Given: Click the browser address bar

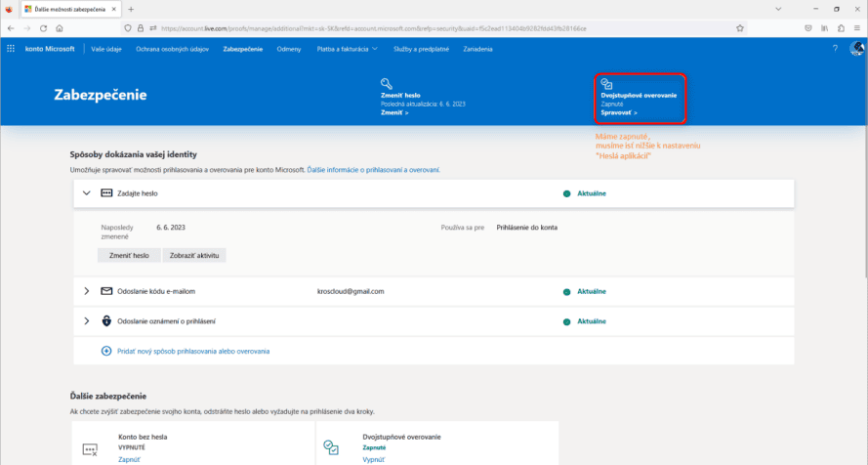Looking at the screenshot, I should 391,28.
